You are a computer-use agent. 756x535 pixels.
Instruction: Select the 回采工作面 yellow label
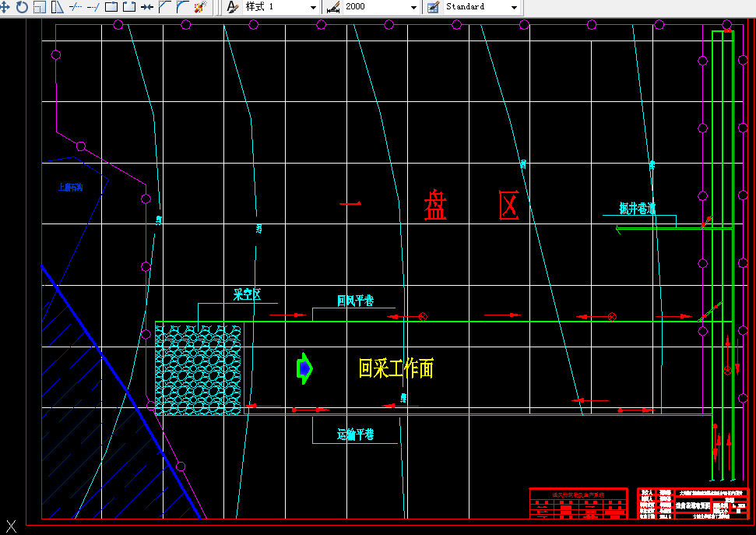pyautogui.click(x=396, y=368)
